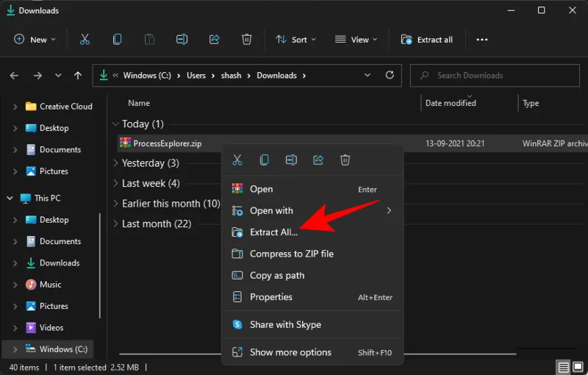
Task: Choose Compress to ZIP file
Action: tap(291, 254)
